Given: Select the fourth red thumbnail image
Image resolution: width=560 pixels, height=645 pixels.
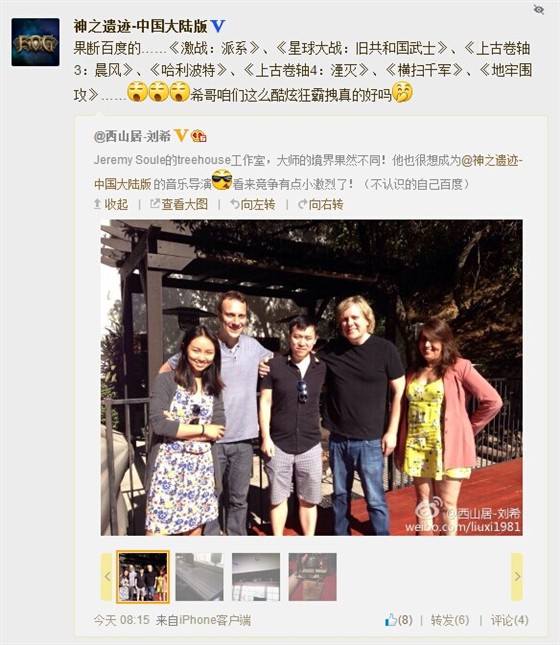Looking at the screenshot, I should 313,577.
